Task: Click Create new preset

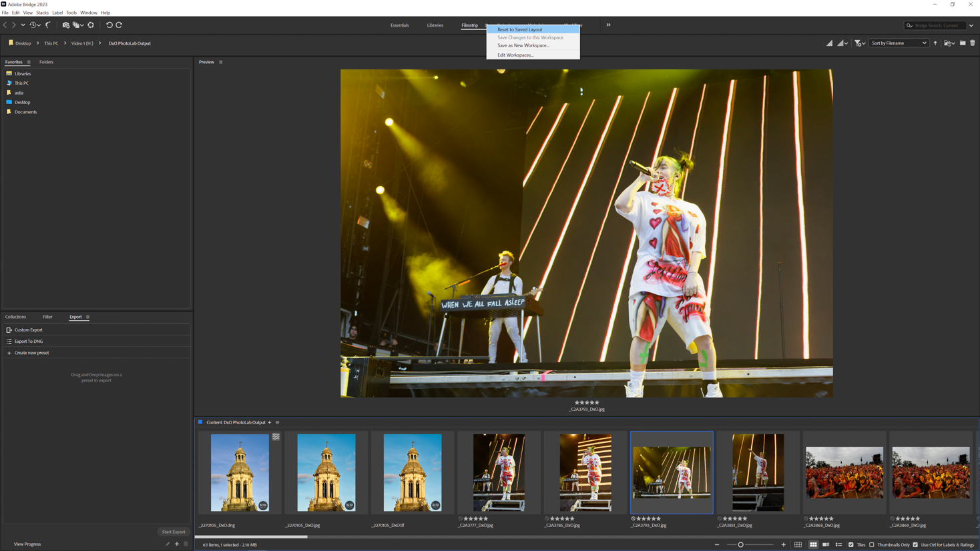Action: pos(31,353)
